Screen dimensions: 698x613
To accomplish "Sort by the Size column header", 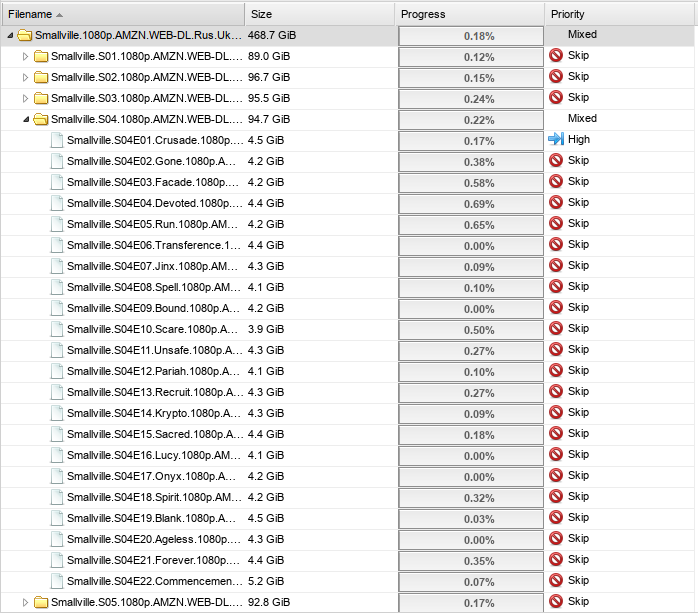I will click(x=320, y=14).
